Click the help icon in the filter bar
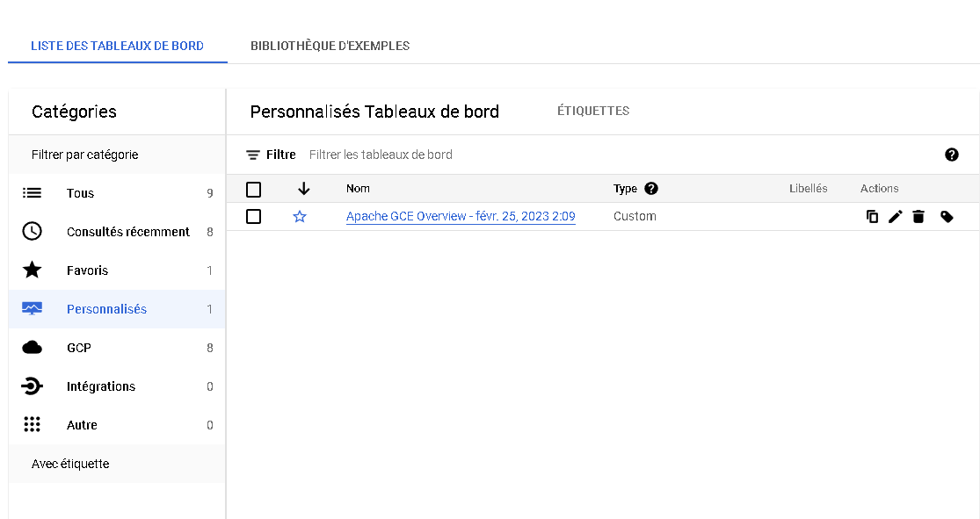Viewport: 980px width, 519px height. pos(951,155)
